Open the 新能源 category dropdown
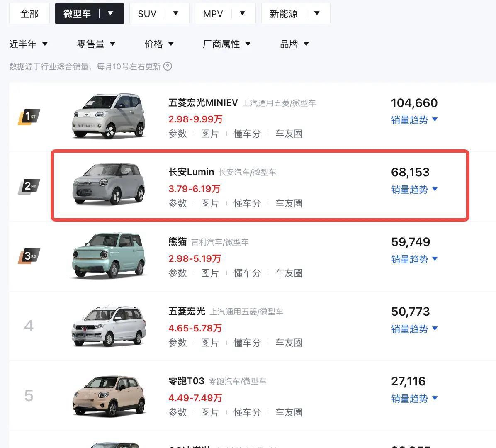 [x=296, y=14]
